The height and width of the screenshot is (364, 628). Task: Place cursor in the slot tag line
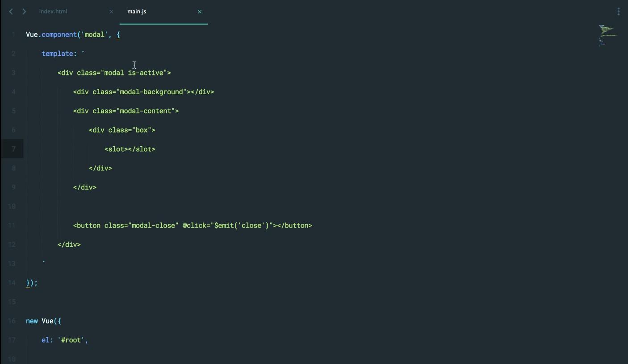click(130, 149)
